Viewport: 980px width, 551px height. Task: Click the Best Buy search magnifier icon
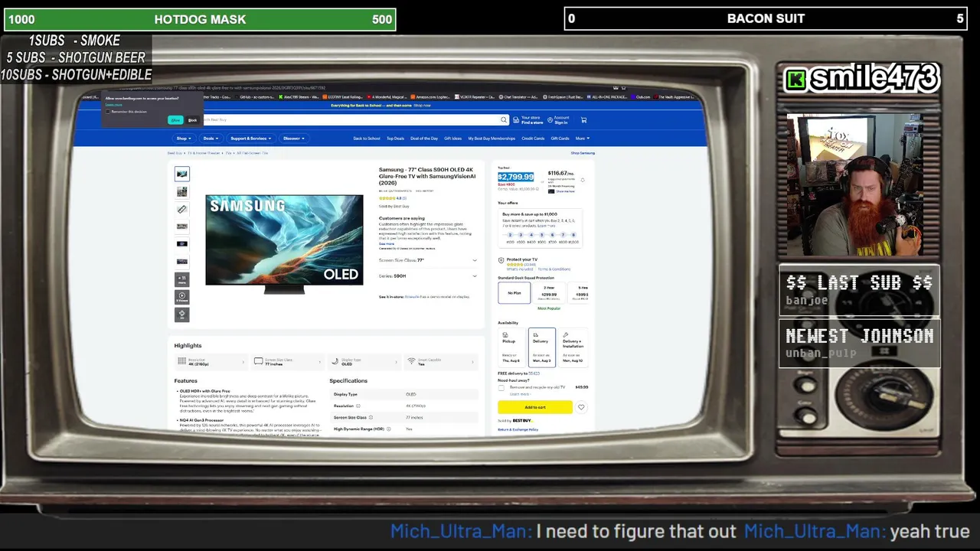click(503, 119)
